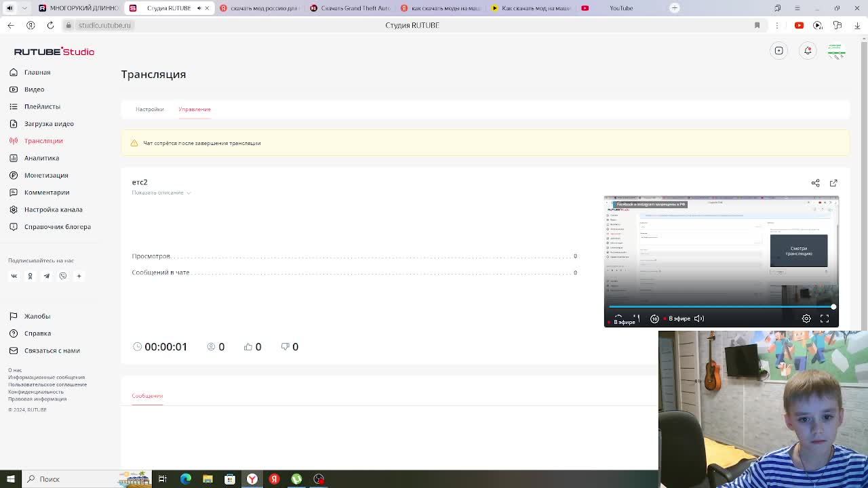This screenshot has width=868, height=488.
Task: Open uTorrent from the taskbar
Action: pos(296,479)
